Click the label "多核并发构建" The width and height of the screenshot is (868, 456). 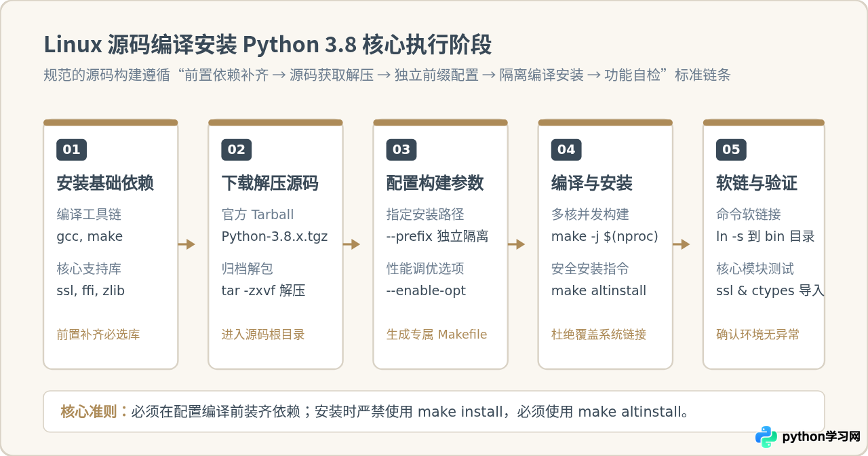590,214
